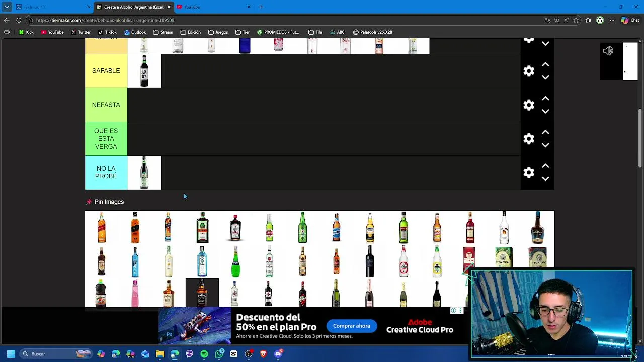Viewport: 644px width, 362px height.
Task: Open settings gear for QUE ES ESTA VERGA tier
Action: click(529, 139)
